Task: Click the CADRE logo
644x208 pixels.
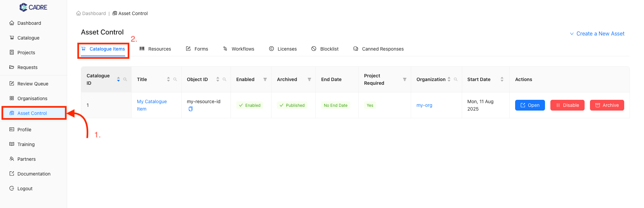Action: click(33, 7)
